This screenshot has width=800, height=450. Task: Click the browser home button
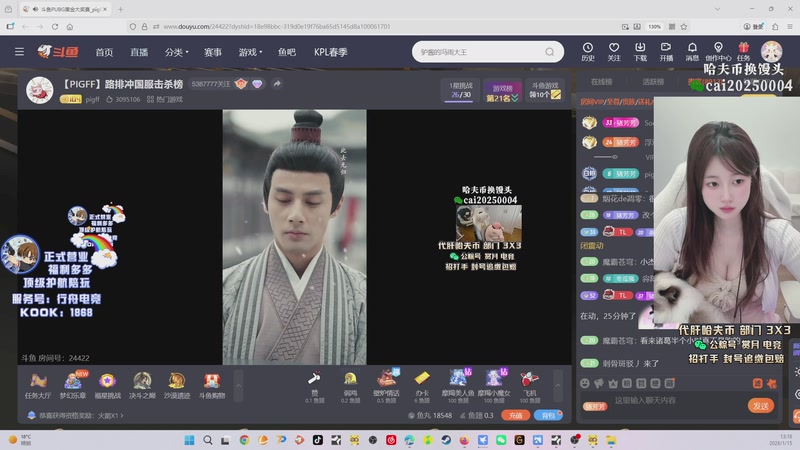point(70,27)
